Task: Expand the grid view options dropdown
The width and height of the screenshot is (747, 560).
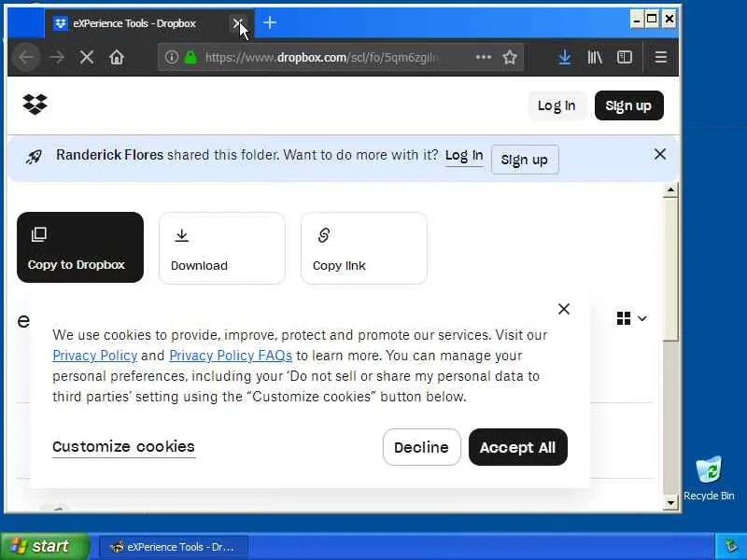Action: [632, 318]
